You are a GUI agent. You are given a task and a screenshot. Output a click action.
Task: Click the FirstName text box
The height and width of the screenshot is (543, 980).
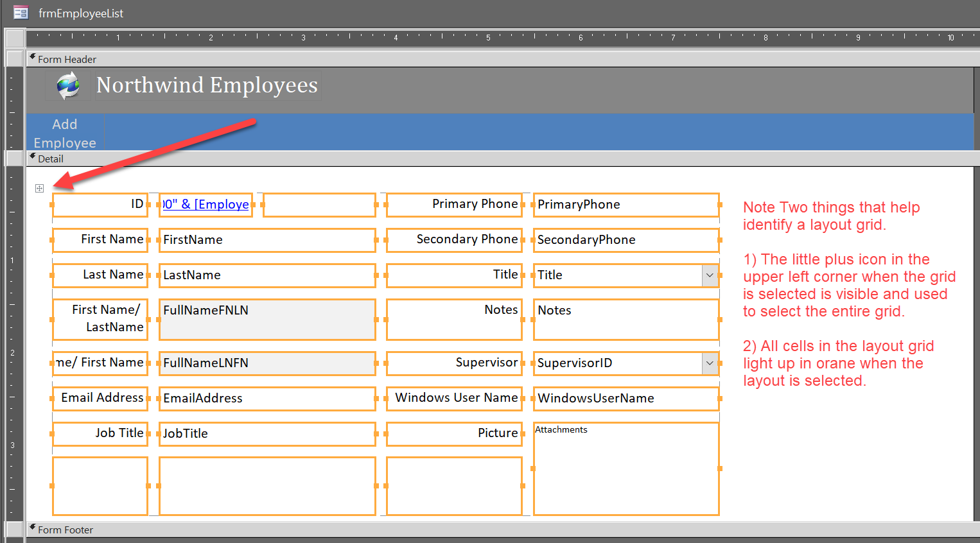coord(267,240)
